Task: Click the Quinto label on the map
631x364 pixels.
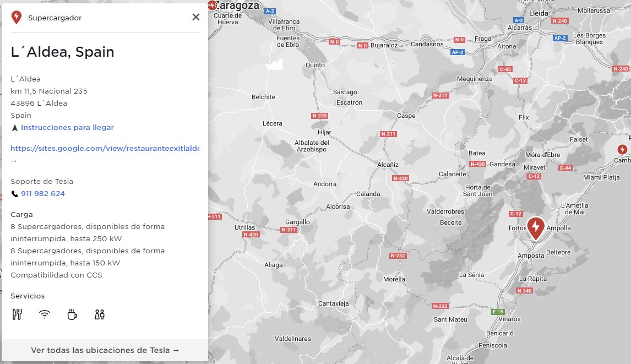Action: pyautogui.click(x=315, y=65)
